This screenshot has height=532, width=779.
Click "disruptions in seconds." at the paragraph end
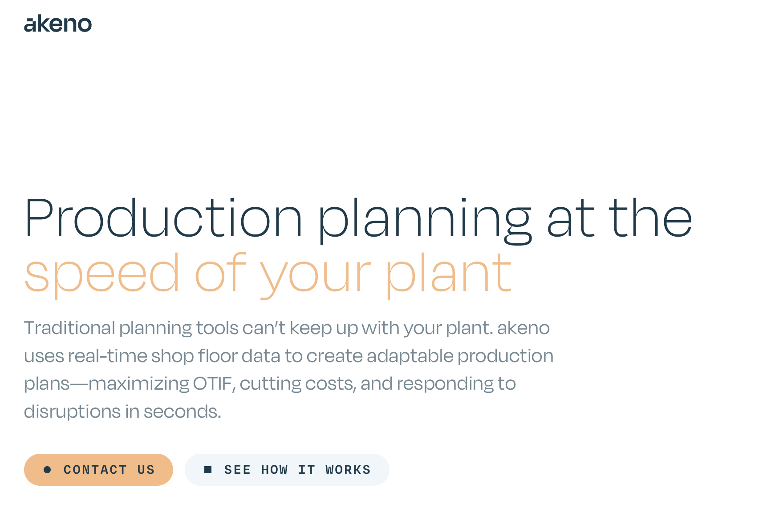[x=122, y=412]
